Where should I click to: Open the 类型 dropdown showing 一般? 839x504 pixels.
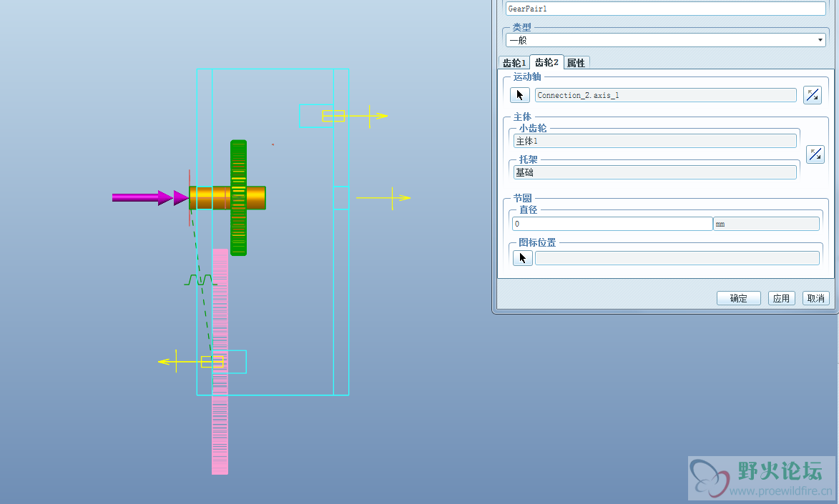pyautogui.click(x=665, y=41)
